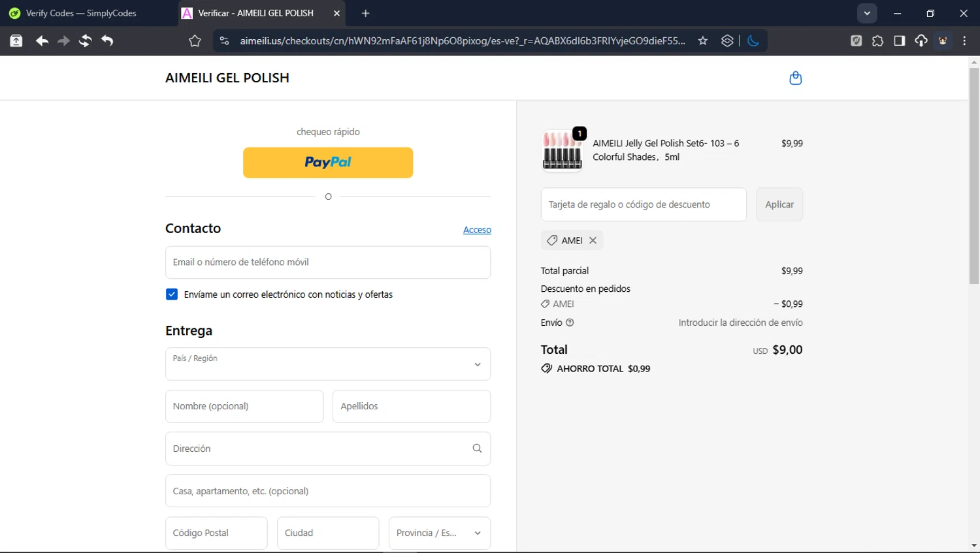Open the Provincia / Estado dropdown
Screen dimensions: 980x553
click(x=439, y=533)
